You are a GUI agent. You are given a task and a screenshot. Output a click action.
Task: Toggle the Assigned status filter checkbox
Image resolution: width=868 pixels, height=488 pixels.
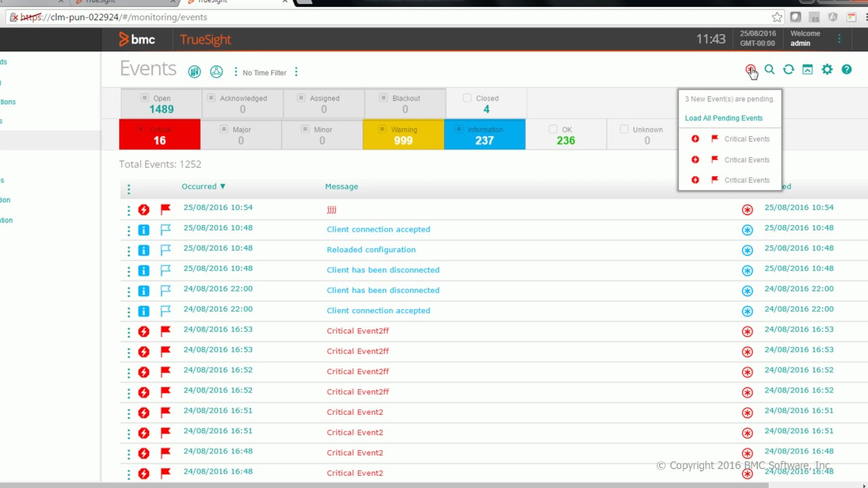(302, 98)
